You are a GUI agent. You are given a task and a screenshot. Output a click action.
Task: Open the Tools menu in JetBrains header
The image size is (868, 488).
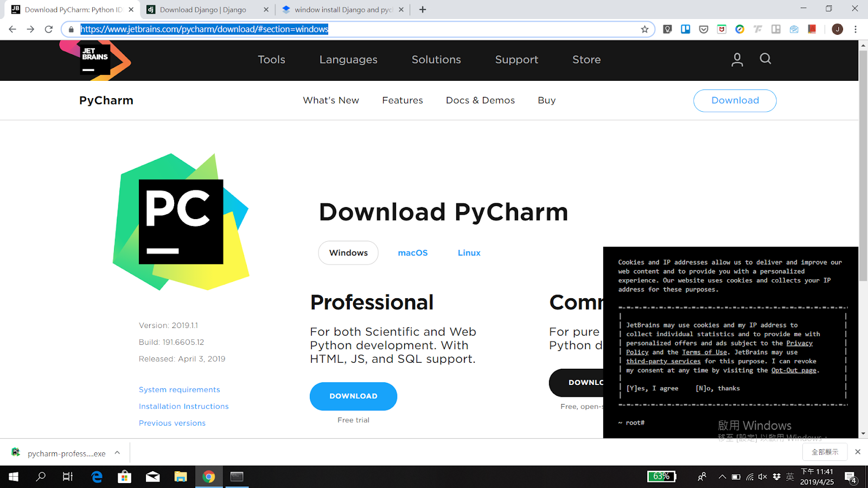tap(271, 60)
